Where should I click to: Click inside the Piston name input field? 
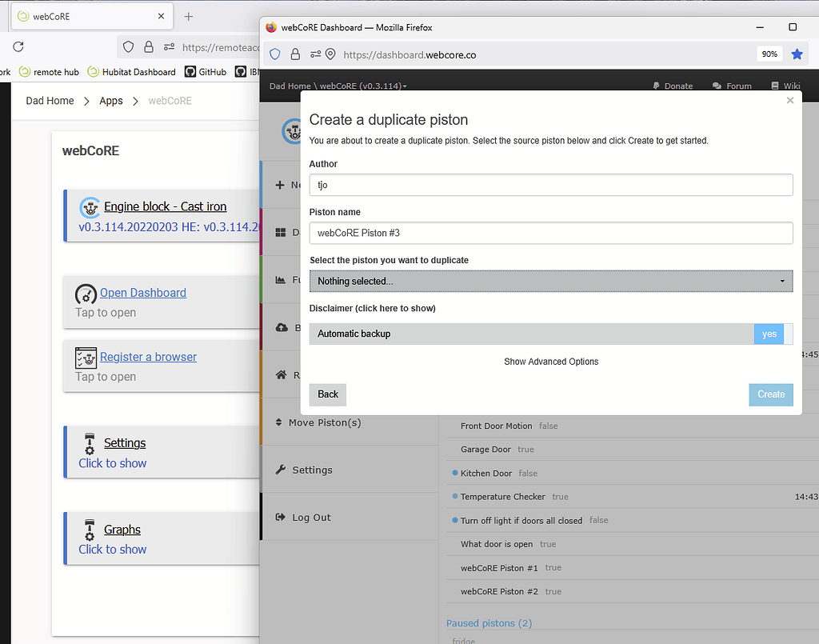click(550, 233)
